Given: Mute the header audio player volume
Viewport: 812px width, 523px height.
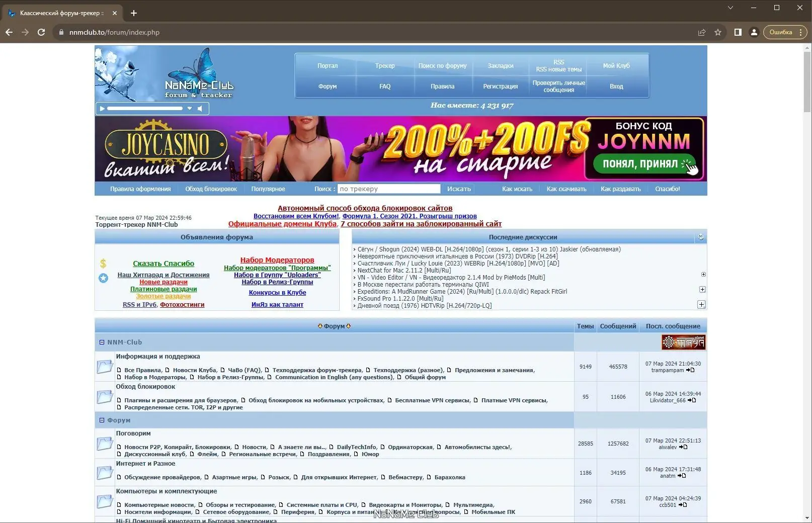Looking at the screenshot, I should click(x=200, y=108).
